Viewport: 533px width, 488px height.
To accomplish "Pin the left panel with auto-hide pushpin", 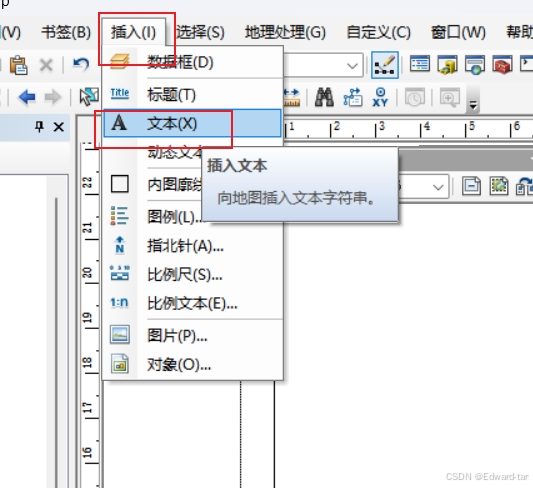I will [x=39, y=127].
